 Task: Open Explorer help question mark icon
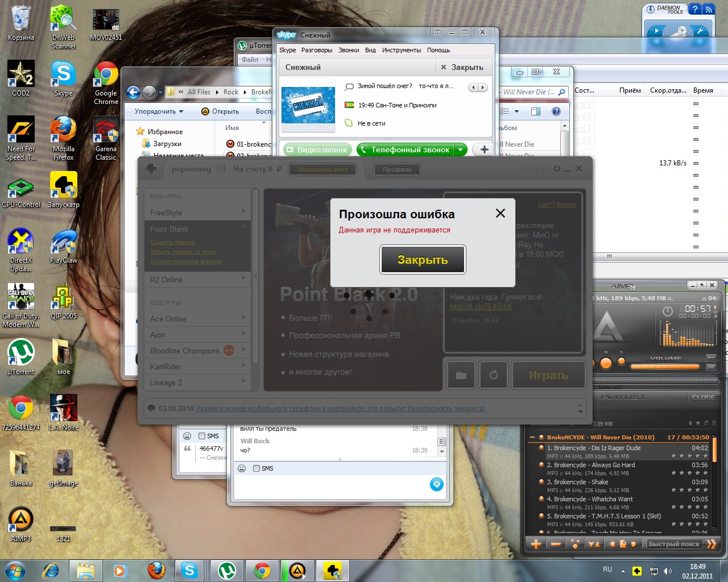pyautogui.click(x=556, y=111)
